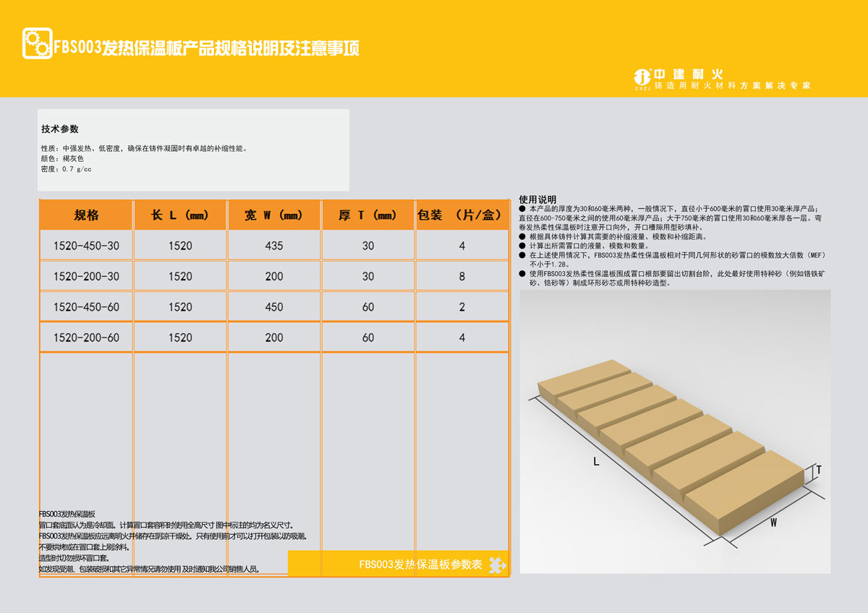Screen dimensions: 868x613
Task: Click the width 200 in the 1520-200-60 row
Action: (x=274, y=338)
